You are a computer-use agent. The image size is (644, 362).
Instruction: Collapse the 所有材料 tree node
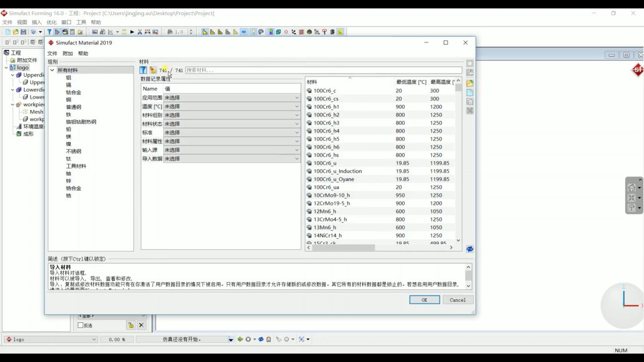coord(52,70)
